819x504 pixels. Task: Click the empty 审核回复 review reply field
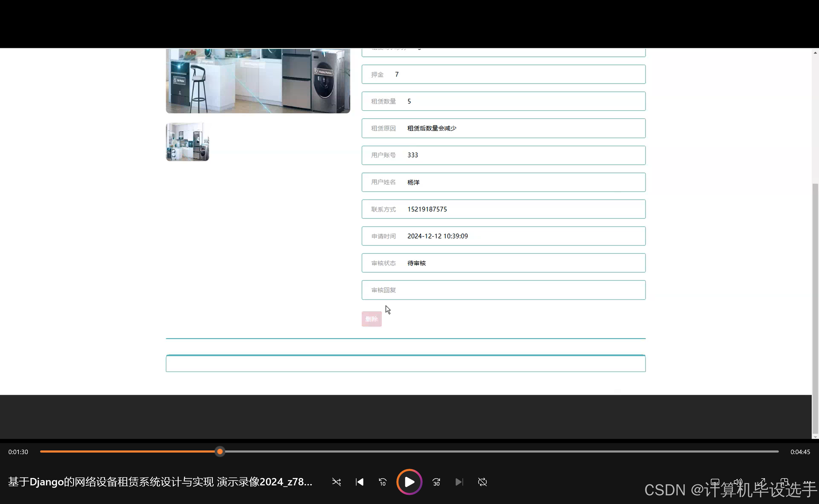coord(503,290)
